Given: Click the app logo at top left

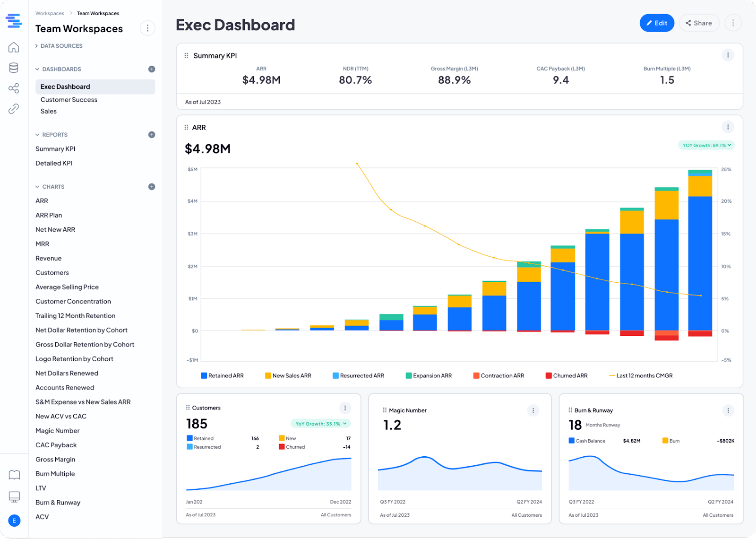Looking at the screenshot, I should click(14, 20).
